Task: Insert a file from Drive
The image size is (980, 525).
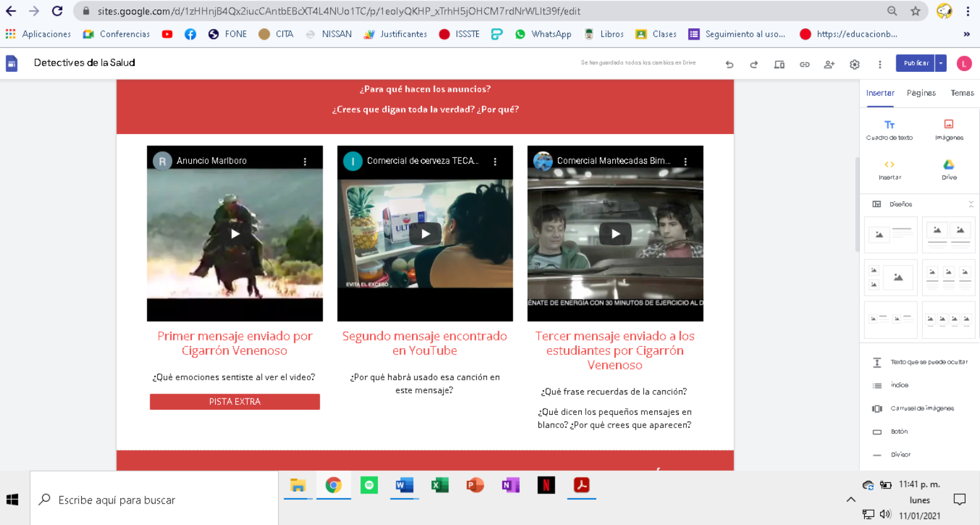Action: tap(949, 169)
